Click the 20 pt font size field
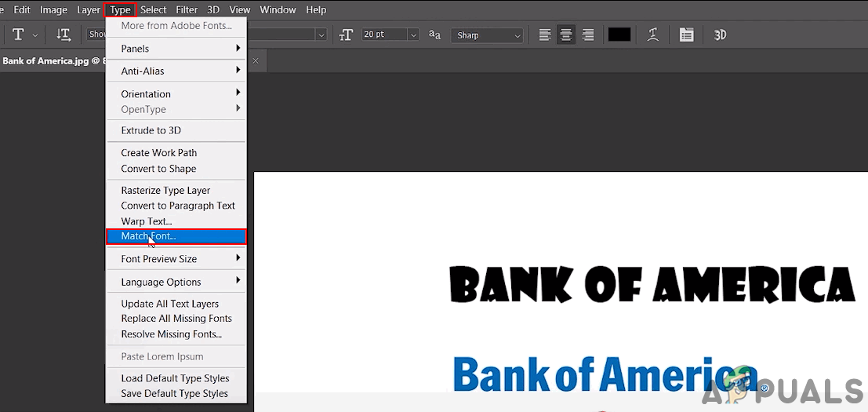 click(x=385, y=35)
